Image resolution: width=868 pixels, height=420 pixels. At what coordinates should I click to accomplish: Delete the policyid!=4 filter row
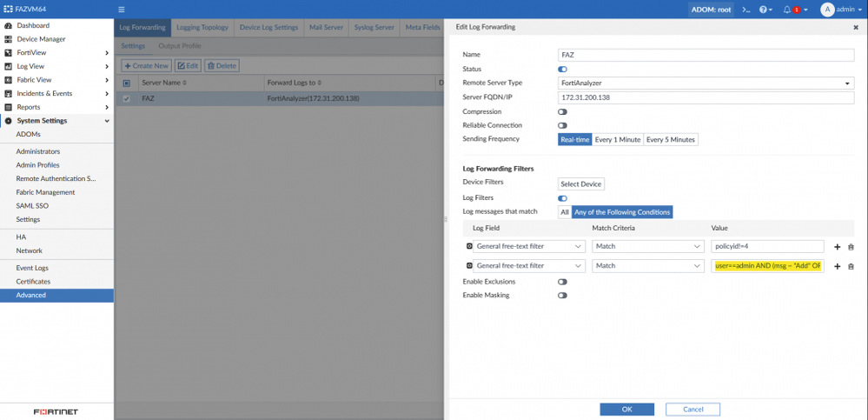[x=851, y=247]
